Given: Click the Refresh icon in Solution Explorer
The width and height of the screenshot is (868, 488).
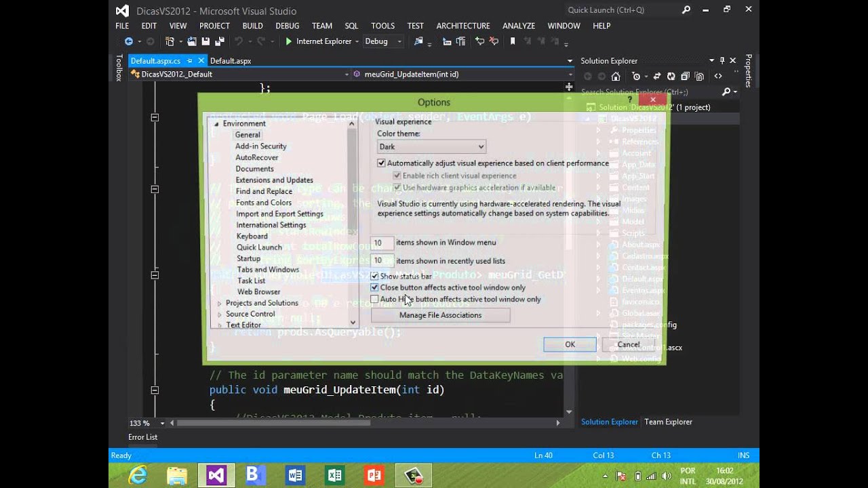Looking at the screenshot, I should coord(671,77).
